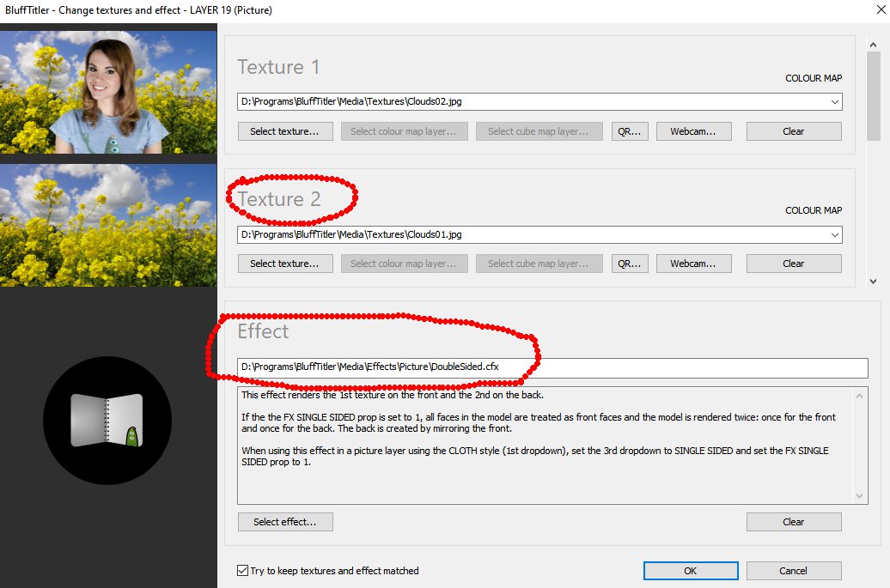This screenshot has width=890, height=588.
Task: Confirm the dialog with OK
Action: point(690,571)
